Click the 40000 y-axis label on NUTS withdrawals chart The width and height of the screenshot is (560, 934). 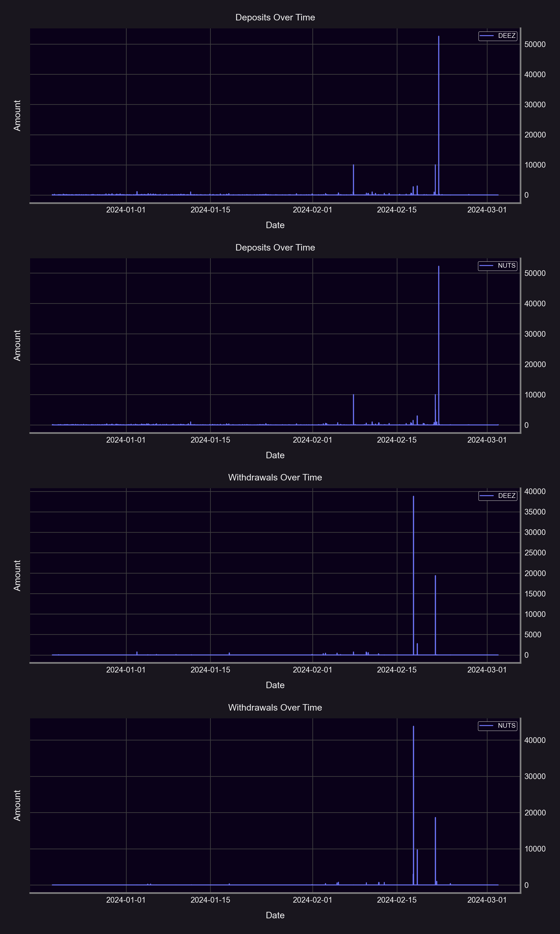[x=535, y=740]
